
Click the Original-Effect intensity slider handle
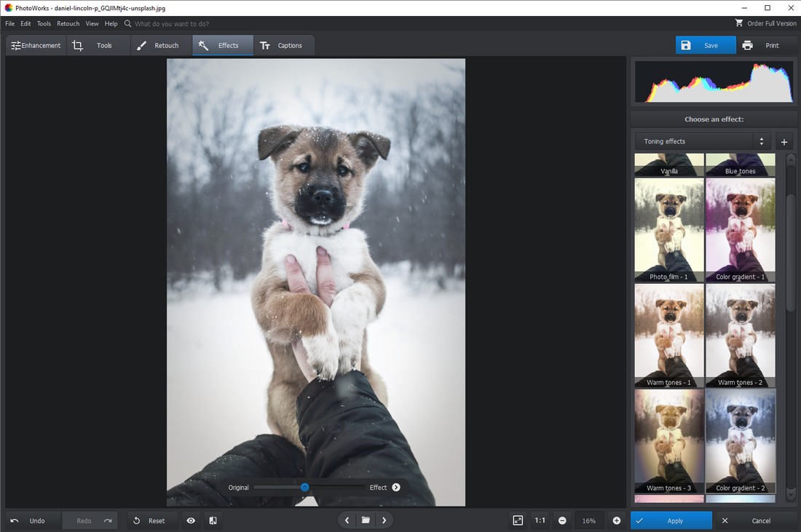pos(305,488)
